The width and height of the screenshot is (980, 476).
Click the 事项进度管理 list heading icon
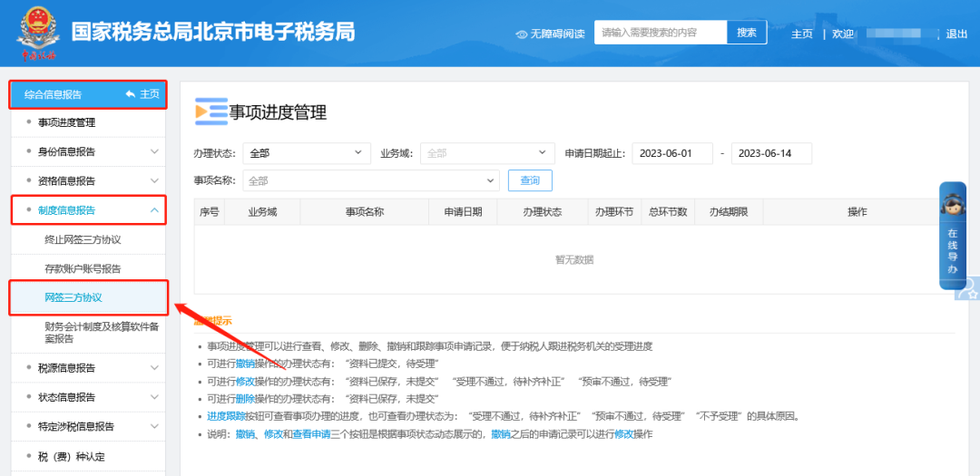211,112
